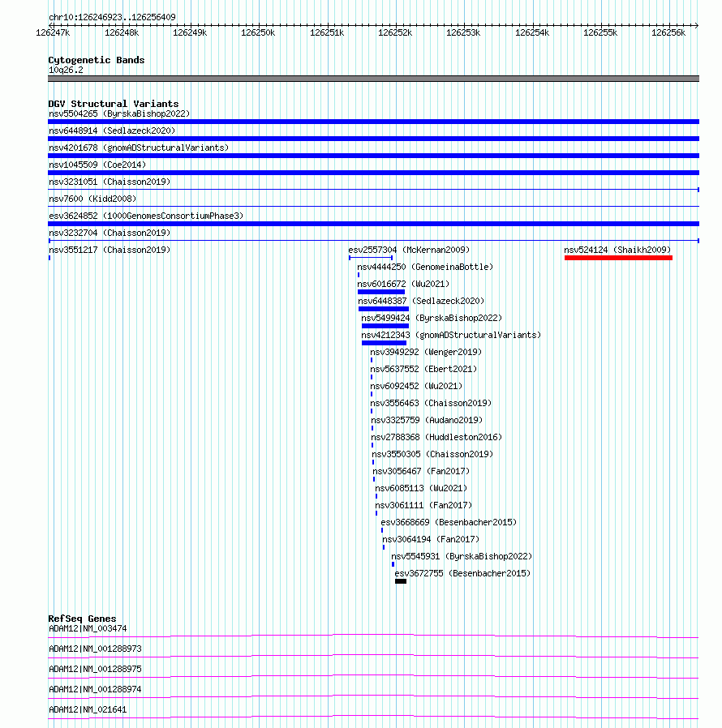Viewport: 722px width, 728px height.
Task: Click the black bar under esv3672755
Action: pos(401,581)
